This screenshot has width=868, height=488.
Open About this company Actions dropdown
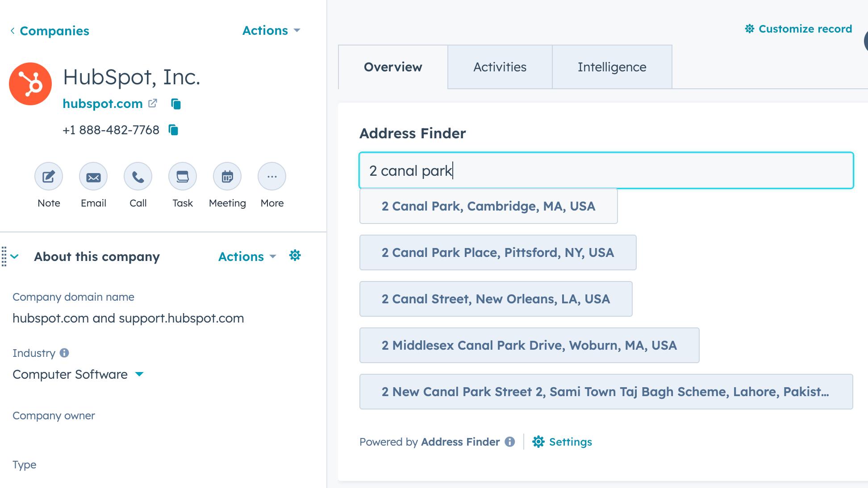click(x=247, y=256)
